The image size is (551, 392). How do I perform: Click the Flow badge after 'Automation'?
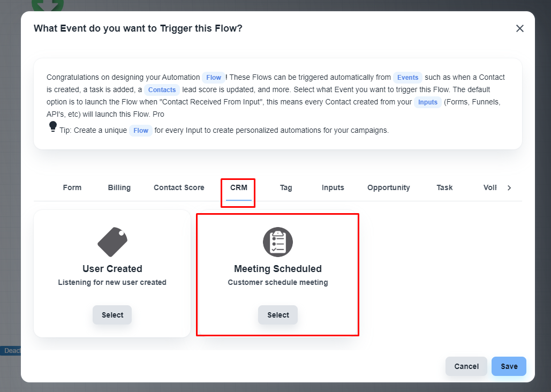point(214,77)
